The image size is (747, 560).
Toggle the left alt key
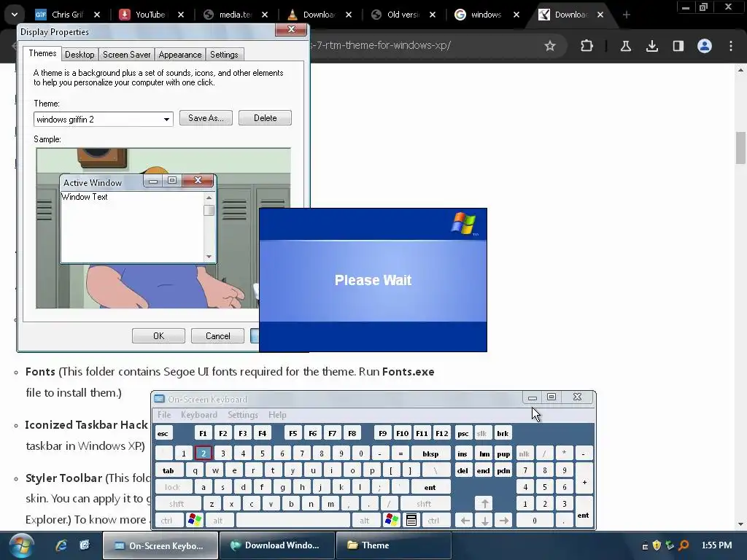tap(220, 521)
